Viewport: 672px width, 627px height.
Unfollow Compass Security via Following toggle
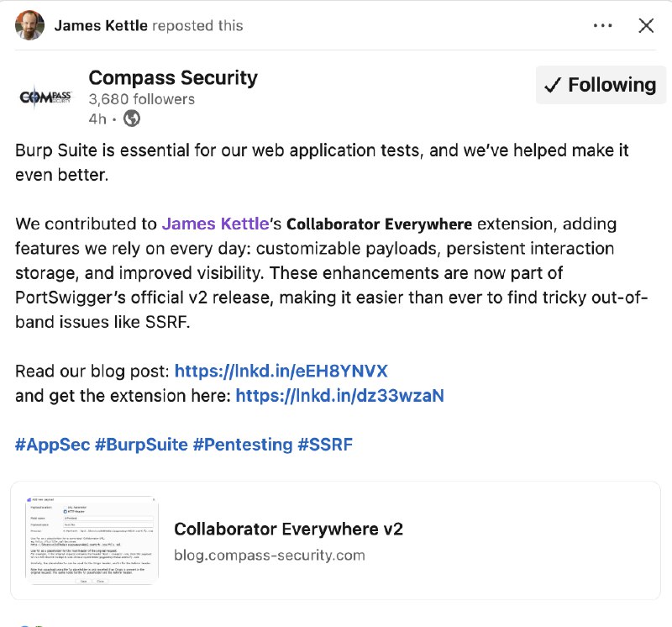(600, 84)
